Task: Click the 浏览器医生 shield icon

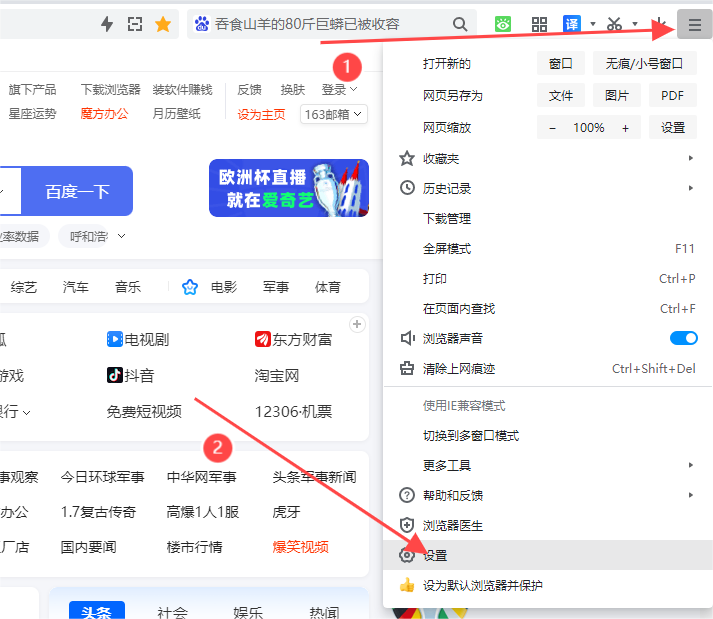Action: coord(407,525)
